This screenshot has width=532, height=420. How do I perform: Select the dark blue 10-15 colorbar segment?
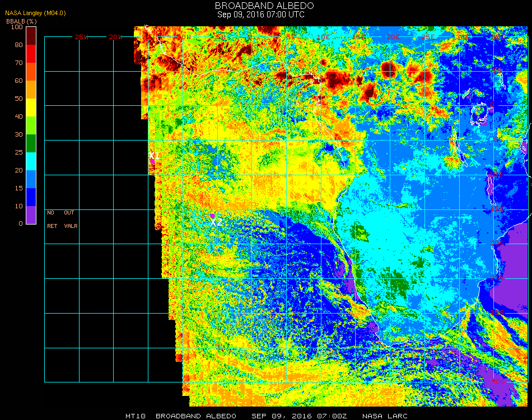[31, 197]
